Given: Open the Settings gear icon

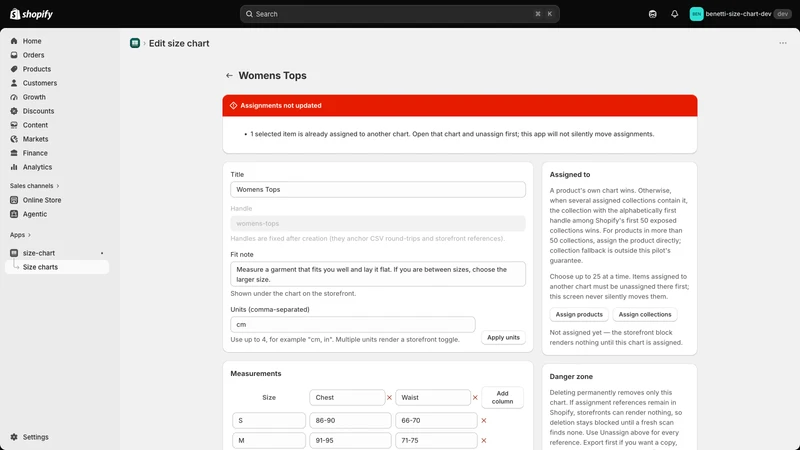Looking at the screenshot, I should 14,437.
